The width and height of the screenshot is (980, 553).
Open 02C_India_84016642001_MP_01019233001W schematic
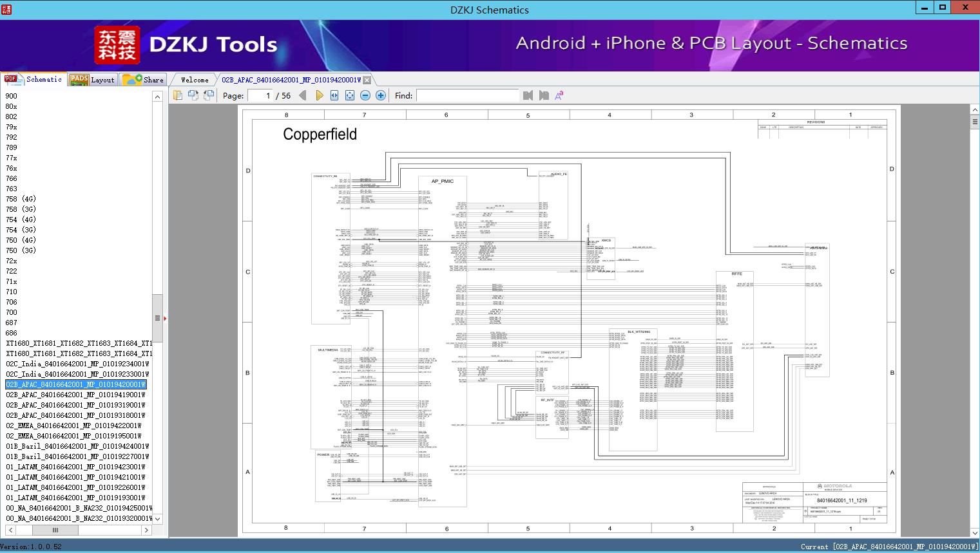tap(77, 374)
